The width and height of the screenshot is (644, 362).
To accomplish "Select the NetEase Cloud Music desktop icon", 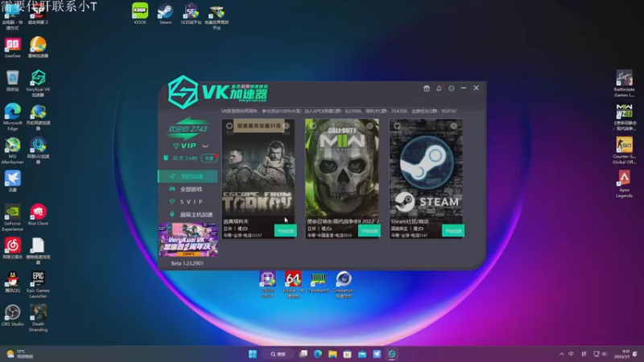I will [x=12, y=249].
